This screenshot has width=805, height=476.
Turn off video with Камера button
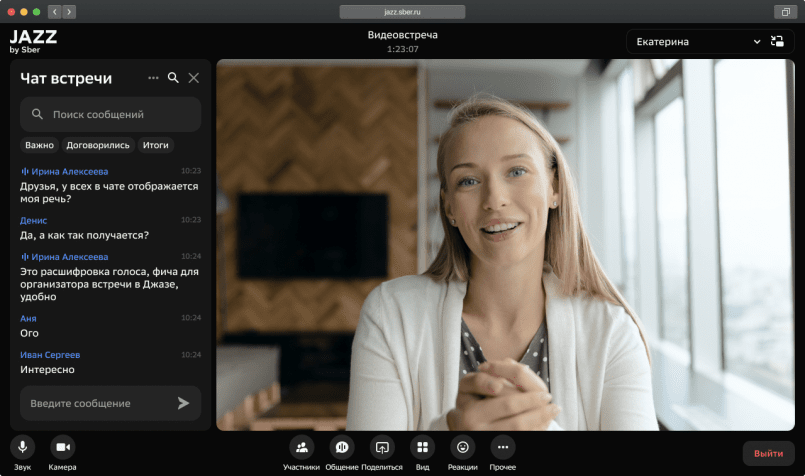pos(62,447)
